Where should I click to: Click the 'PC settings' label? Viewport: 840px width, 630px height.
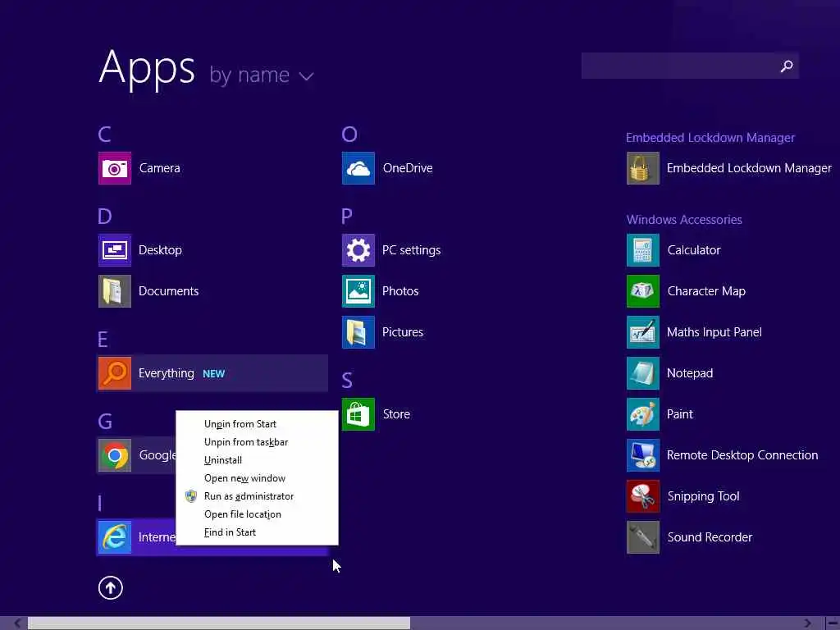tap(412, 250)
